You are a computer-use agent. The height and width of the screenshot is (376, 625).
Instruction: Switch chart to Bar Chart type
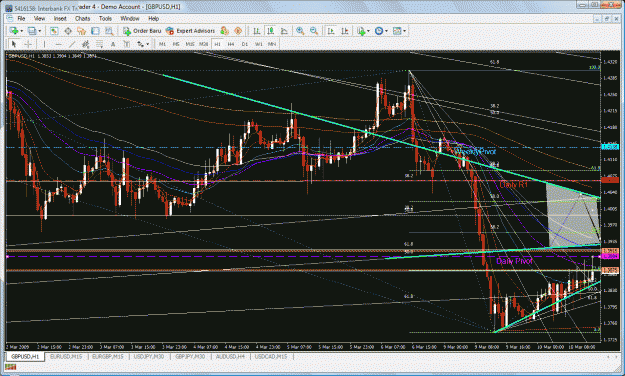(x=257, y=31)
